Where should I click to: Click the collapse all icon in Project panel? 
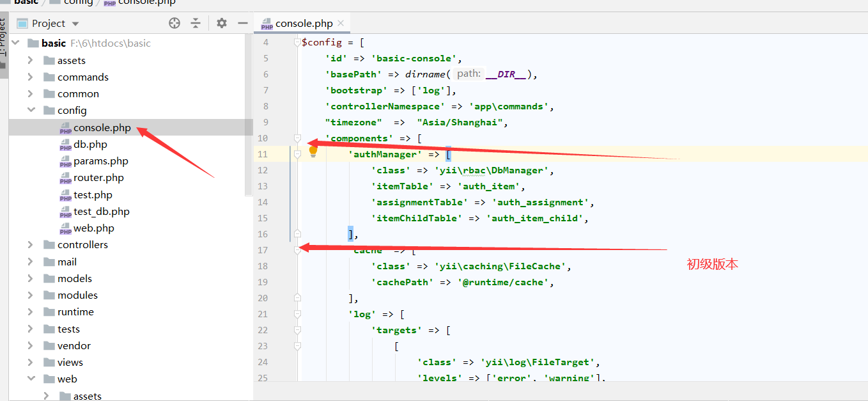coord(196,23)
